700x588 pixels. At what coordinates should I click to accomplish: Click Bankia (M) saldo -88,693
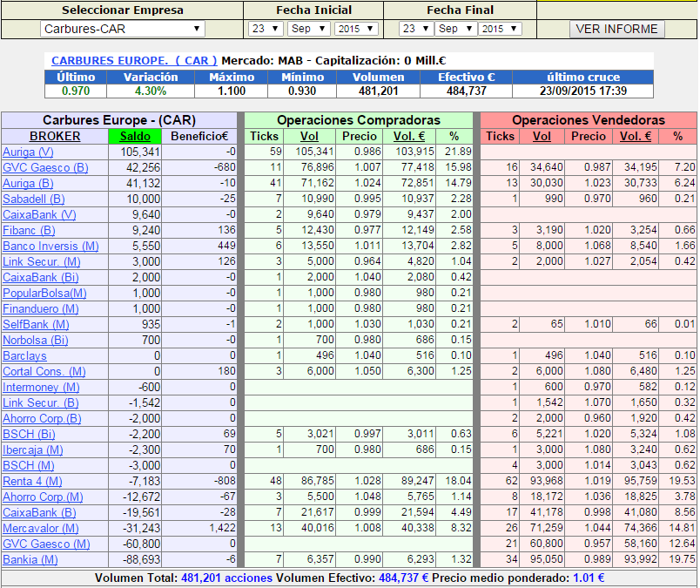141,560
